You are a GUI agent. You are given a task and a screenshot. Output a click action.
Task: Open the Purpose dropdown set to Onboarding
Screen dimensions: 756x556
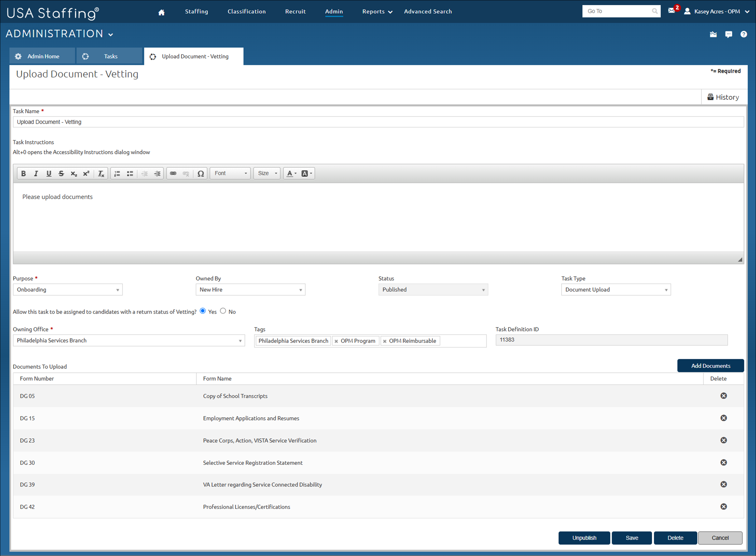coord(68,289)
